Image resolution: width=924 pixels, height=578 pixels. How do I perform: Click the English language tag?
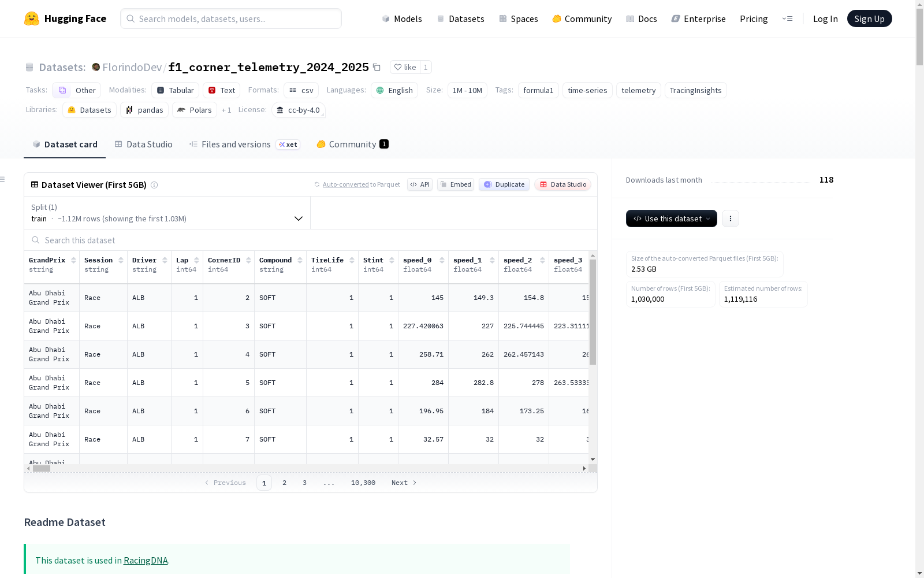394,90
